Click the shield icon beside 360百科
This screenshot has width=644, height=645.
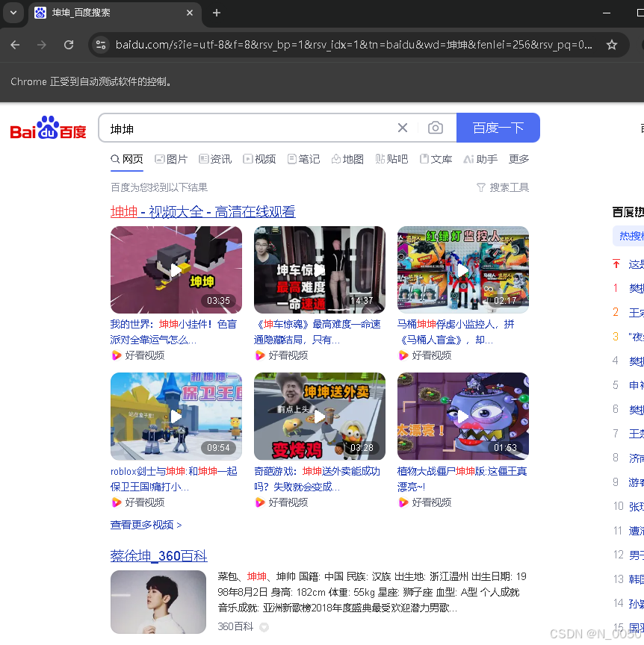[x=264, y=627]
